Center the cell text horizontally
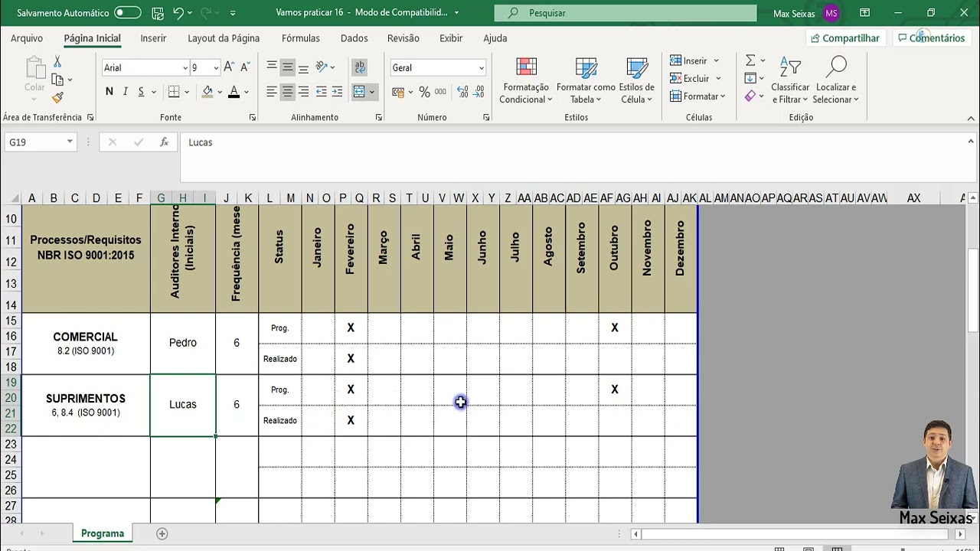 click(x=287, y=92)
